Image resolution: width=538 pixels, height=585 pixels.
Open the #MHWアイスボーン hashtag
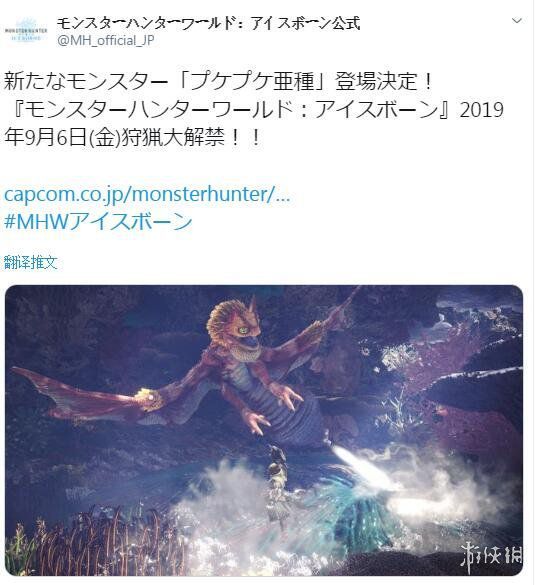(x=98, y=222)
